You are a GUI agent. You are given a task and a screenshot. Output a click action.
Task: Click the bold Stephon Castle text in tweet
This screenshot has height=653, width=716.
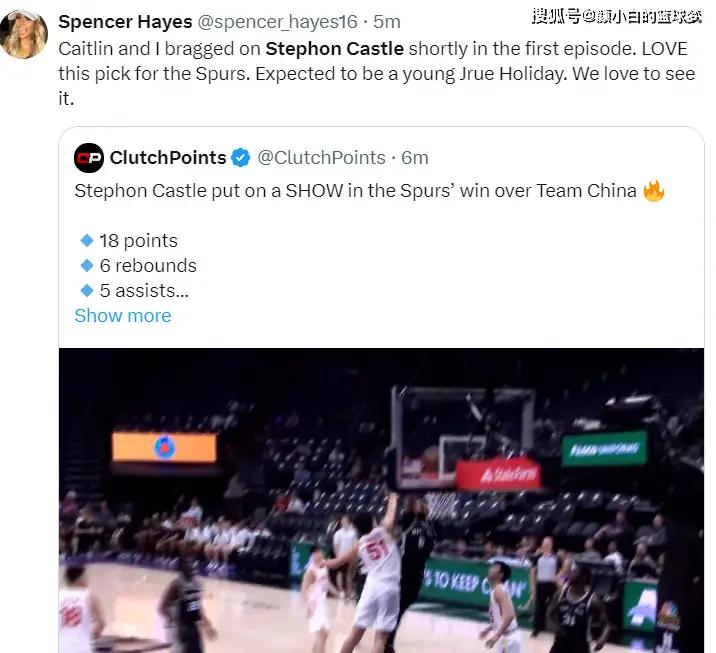click(335, 49)
